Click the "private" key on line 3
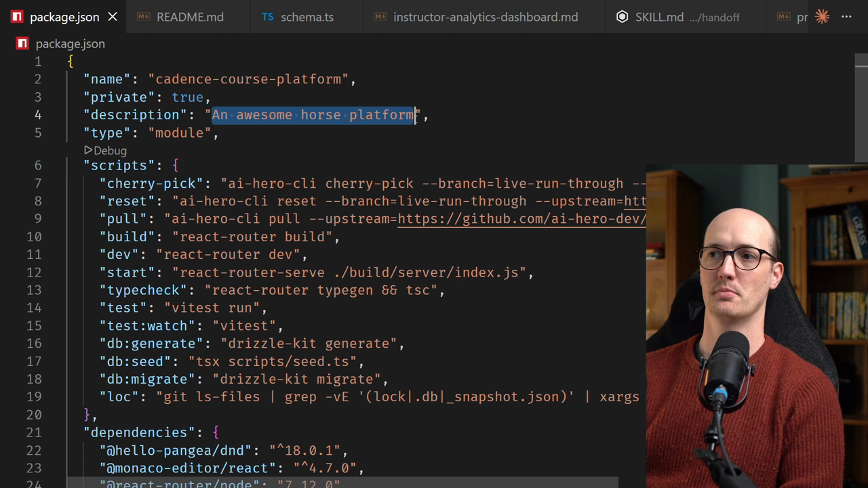Image resolution: width=868 pixels, height=488 pixels. pyautogui.click(x=119, y=98)
